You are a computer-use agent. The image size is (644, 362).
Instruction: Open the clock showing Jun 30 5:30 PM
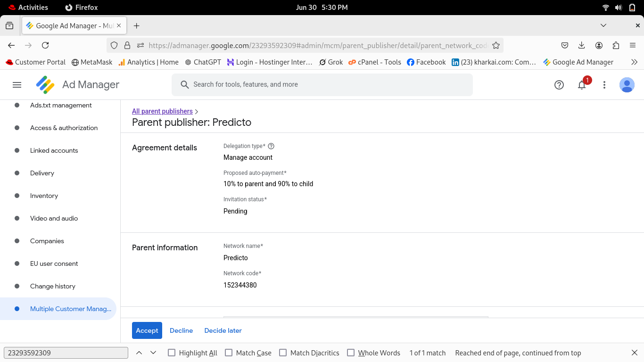pyautogui.click(x=322, y=8)
